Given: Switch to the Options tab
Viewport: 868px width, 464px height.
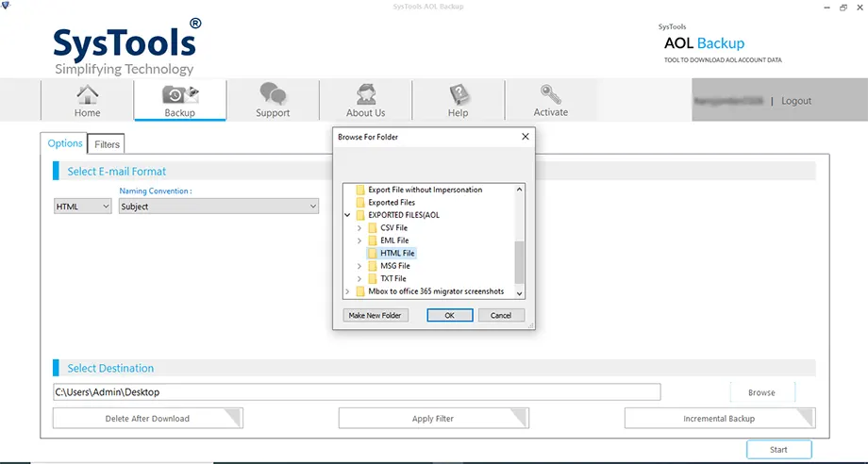Looking at the screenshot, I should (x=65, y=143).
